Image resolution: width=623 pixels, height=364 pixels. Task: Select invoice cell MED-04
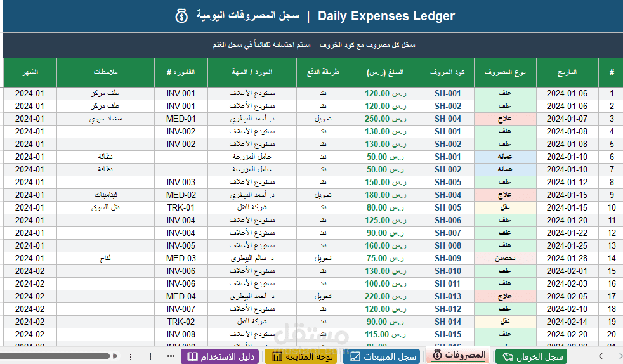[181, 297]
